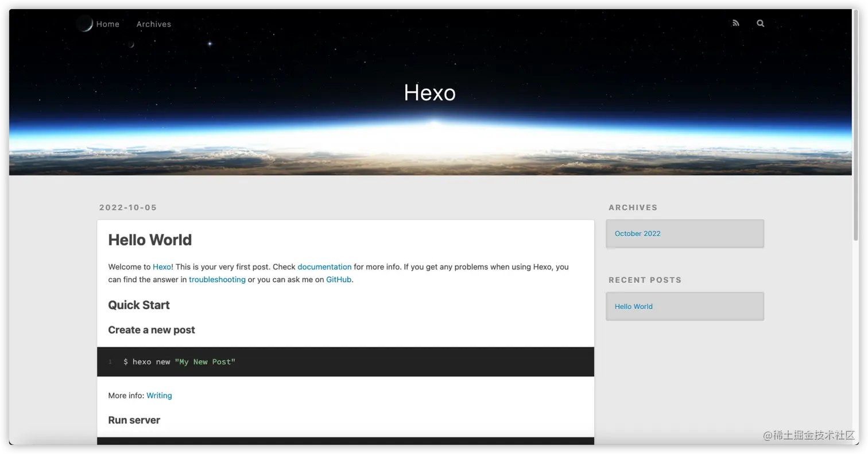Open the RSS feed icon

(x=736, y=23)
